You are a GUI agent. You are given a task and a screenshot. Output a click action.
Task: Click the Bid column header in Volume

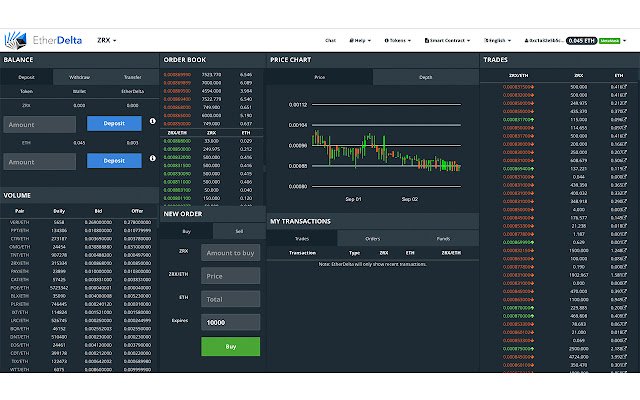[x=98, y=211]
